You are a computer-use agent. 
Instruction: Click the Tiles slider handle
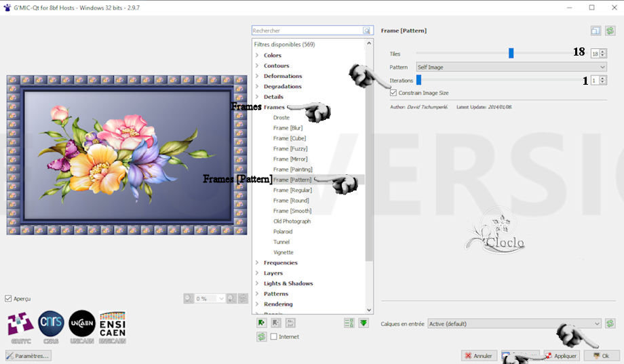(x=511, y=53)
